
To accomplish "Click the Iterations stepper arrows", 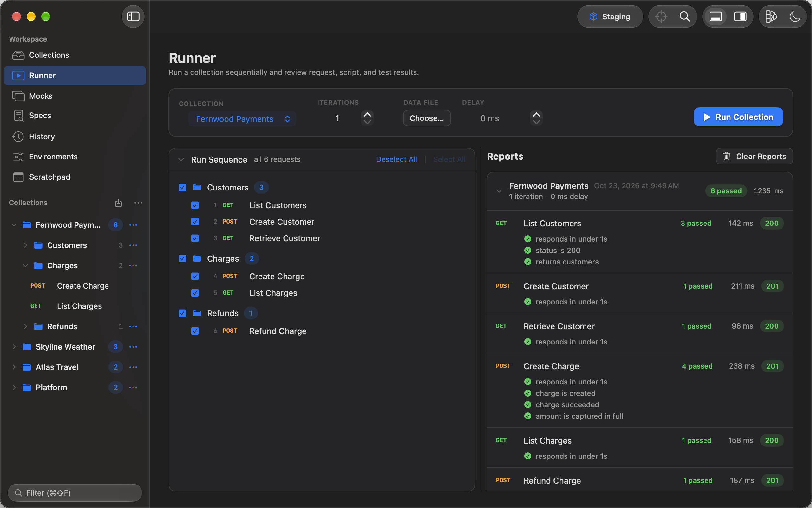I will pyautogui.click(x=367, y=118).
